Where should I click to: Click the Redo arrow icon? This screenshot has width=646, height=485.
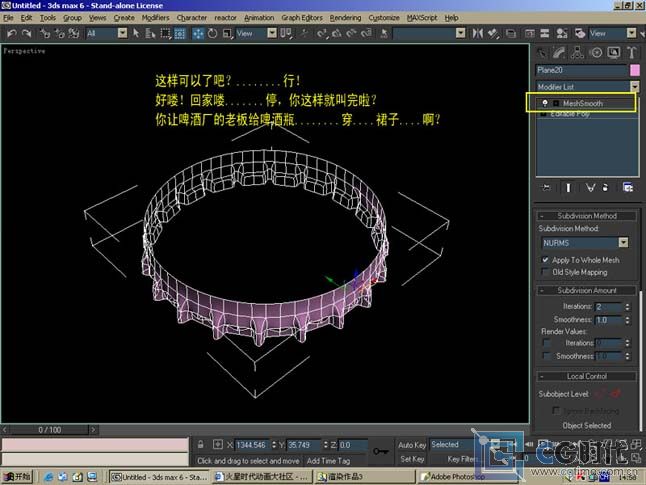pyautogui.click(x=27, y=33)
